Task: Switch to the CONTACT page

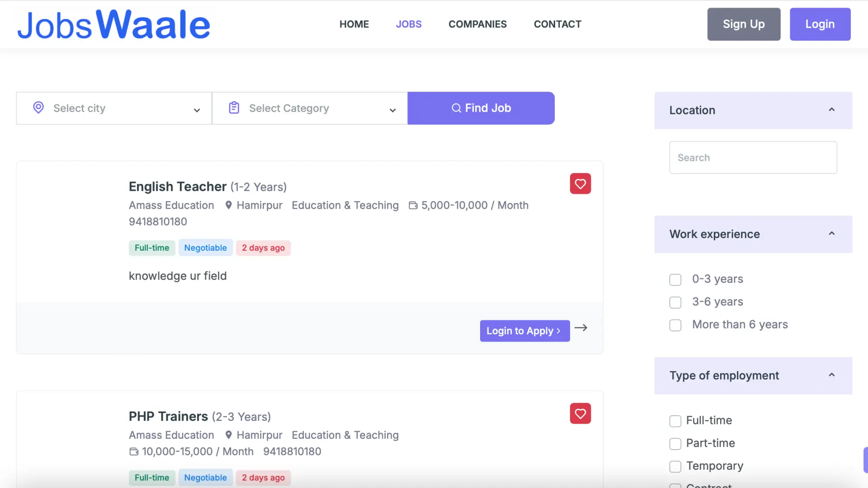Action: (557, 24)
